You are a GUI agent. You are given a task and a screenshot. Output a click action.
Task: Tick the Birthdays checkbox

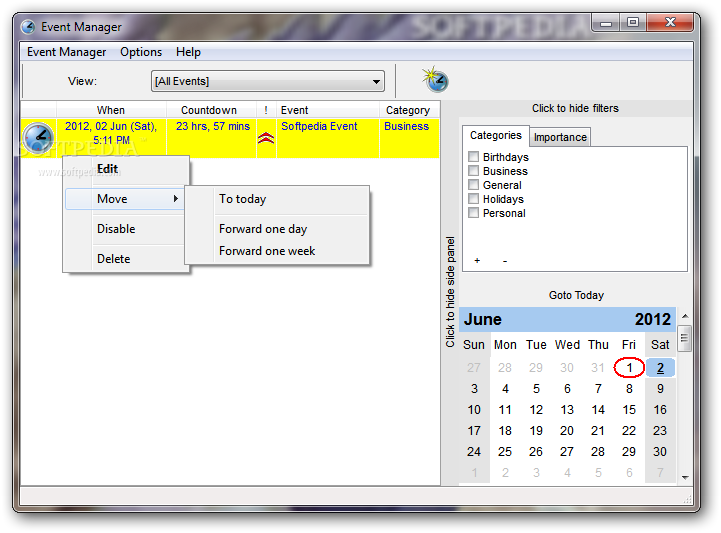pyautogui.click(x=474, y=157)
